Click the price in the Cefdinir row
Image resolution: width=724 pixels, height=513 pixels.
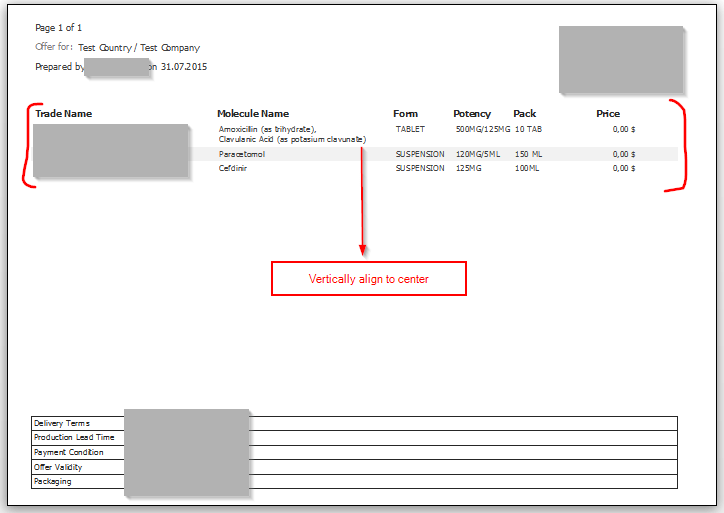point(624,168)
